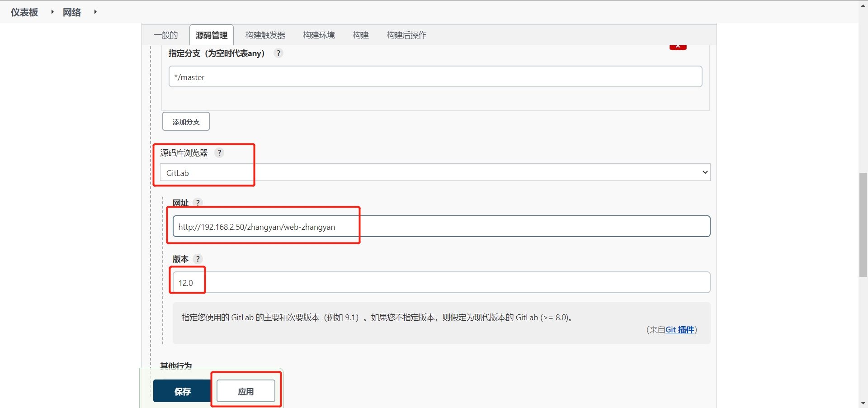The height and width of the screenshot is (408, 868).
Task: Open the Git 插件 link
Action: click(x=679, y=330)
